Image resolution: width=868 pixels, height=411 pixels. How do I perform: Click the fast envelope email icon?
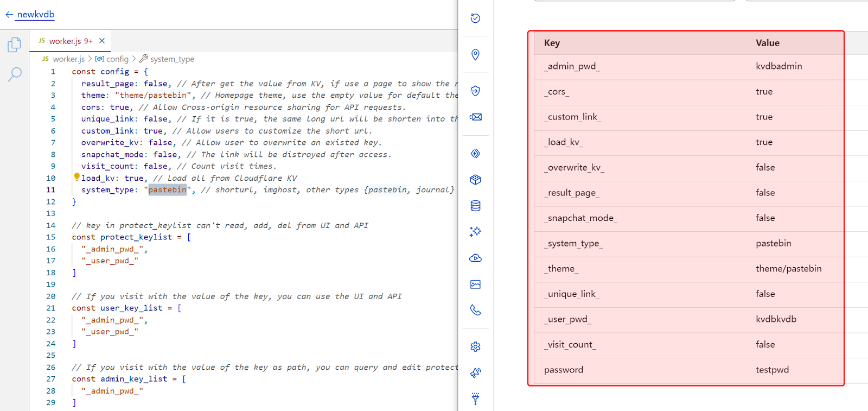point(475,117)
